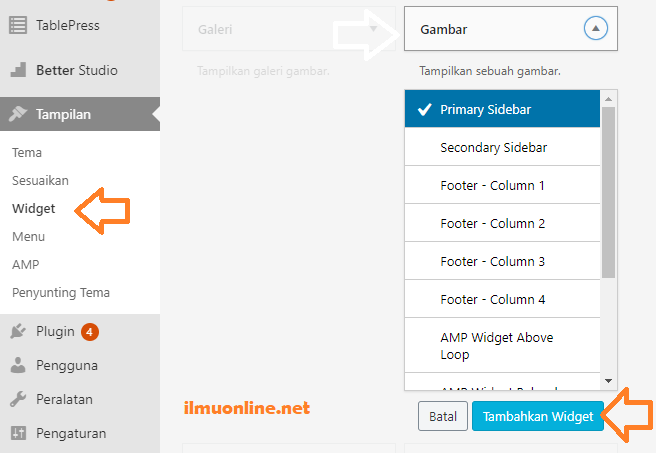This screenshot has height=453, width=656.
Task: Click the Pengaturan settings icon
Action: click(x=18, y=433)
